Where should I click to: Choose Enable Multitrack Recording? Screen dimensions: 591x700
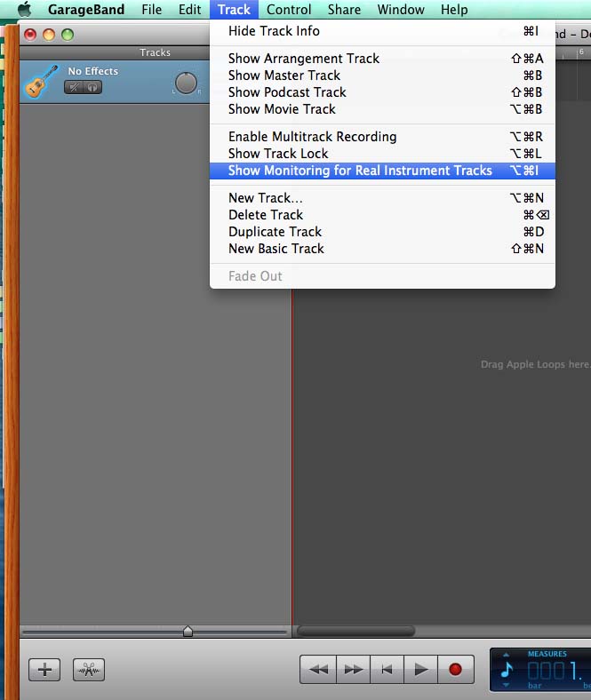pos(382,137)
